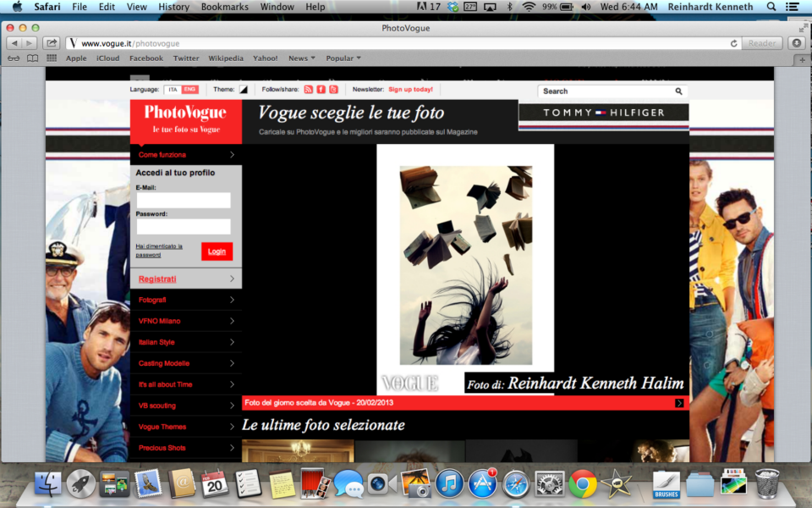
Task: Open Top Sites grid icon
Action: (x=52, y=58)
